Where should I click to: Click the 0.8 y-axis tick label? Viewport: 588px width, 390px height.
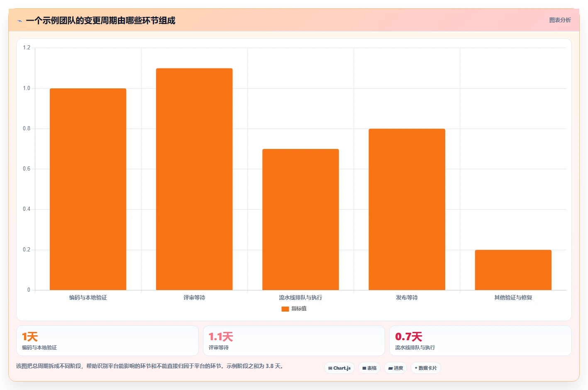pos(27,129)
